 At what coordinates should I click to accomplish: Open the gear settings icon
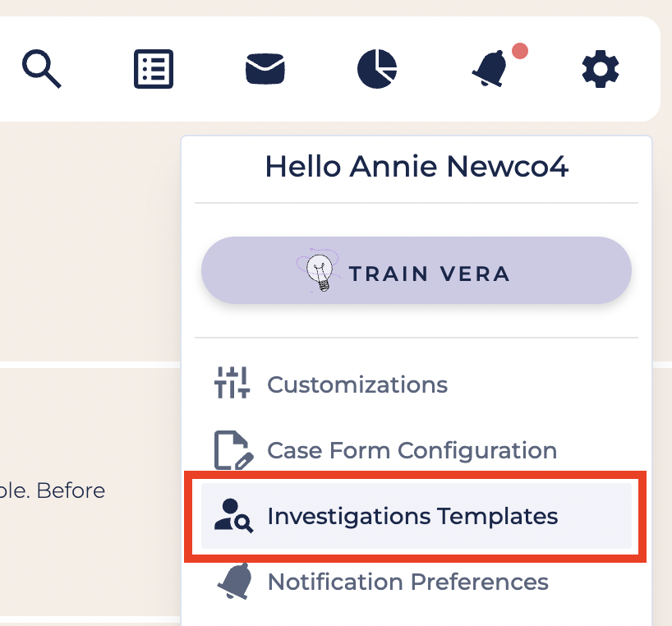point(601,69)
